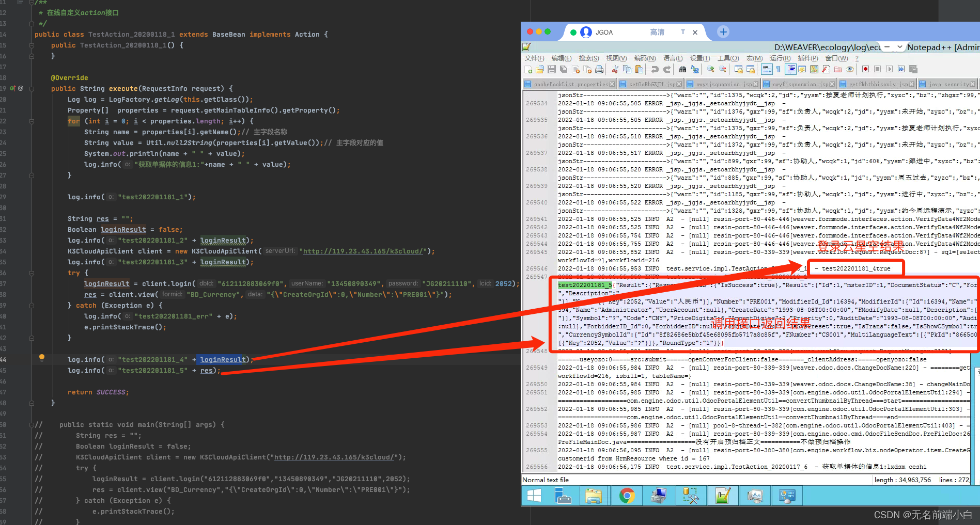Click the 高清 quality button in the JGOA tab

pos(657,32)
